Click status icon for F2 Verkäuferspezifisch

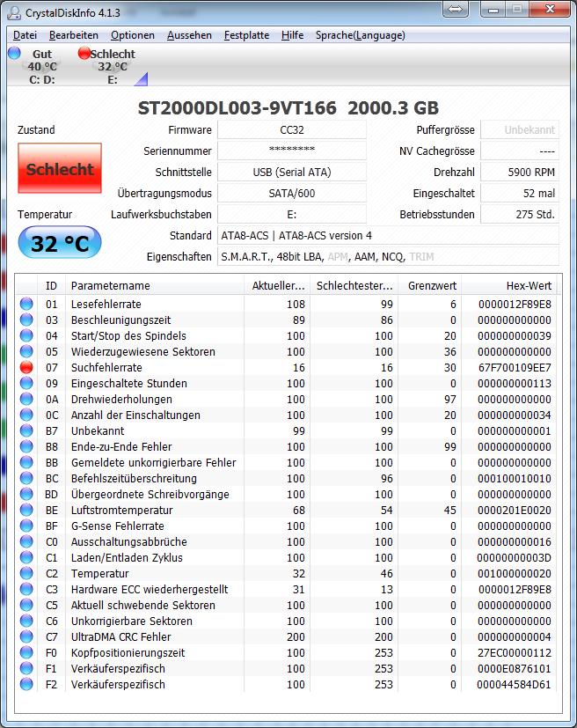pyautogui.click(x=26, y=684)
